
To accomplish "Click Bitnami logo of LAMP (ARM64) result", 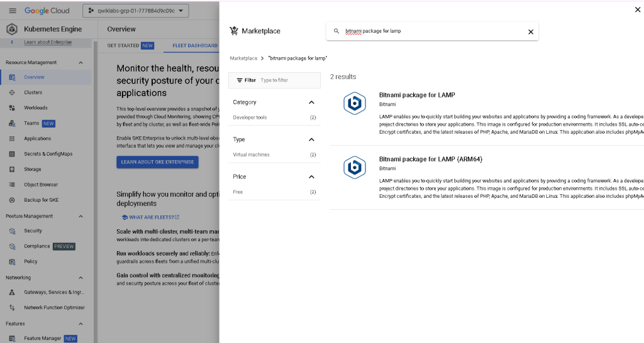I will 355,167.
